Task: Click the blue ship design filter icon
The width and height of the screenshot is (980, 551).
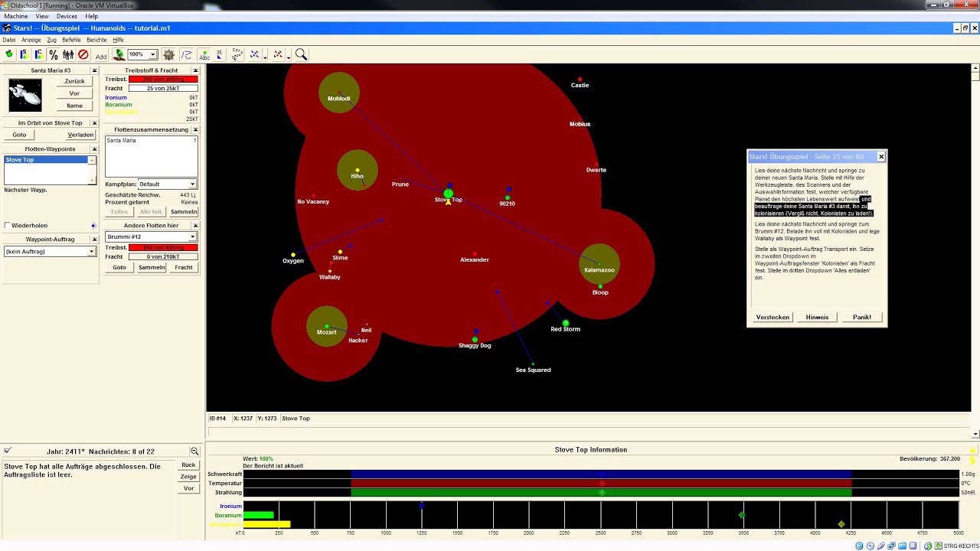Action: point(255,54)
